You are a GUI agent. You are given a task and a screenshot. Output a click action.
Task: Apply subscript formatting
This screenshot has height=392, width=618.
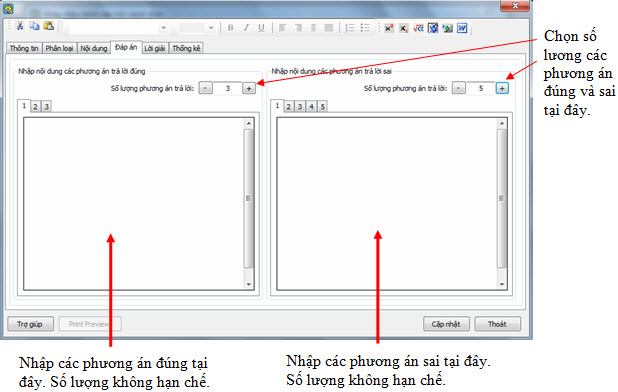403,28
